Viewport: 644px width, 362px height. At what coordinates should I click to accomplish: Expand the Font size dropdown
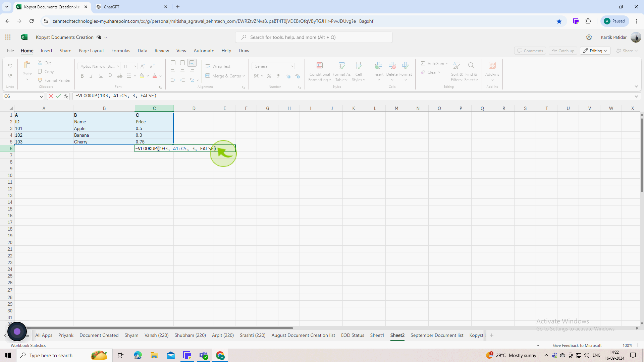click(x=136, y=66)
